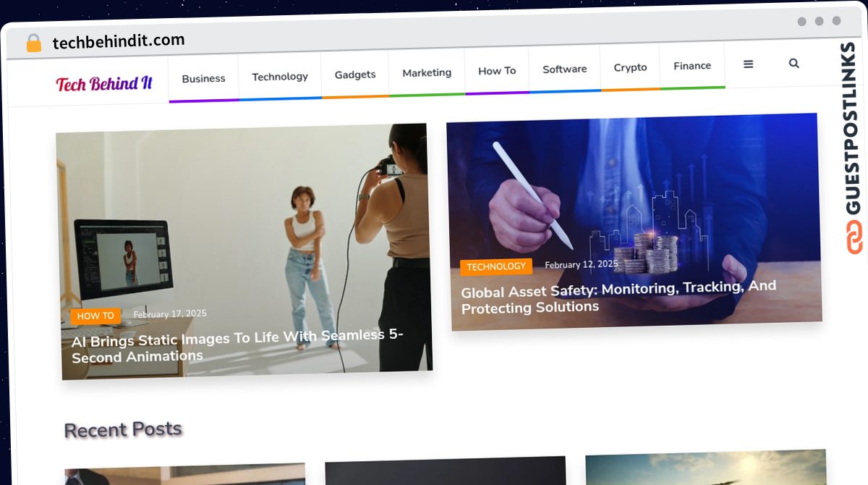The height and width of the screenshot is (485, 868).
Task: Click the orange HOW TO category tag
Action: click(95, 316)
